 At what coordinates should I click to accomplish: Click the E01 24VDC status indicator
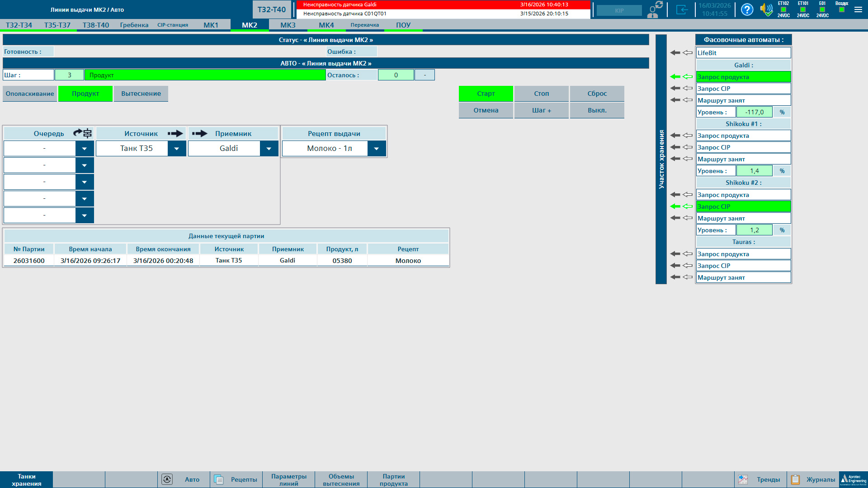[x=822, y=9]
